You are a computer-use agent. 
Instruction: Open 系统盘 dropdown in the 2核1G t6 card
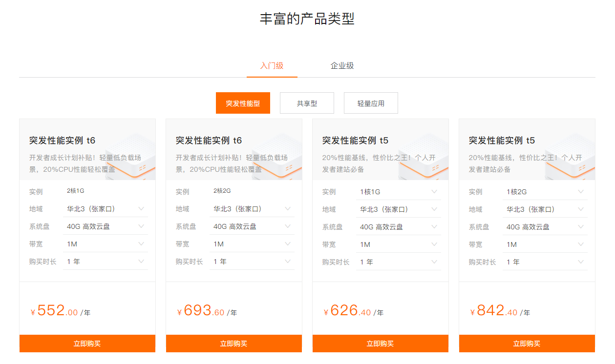coord(106,226)
